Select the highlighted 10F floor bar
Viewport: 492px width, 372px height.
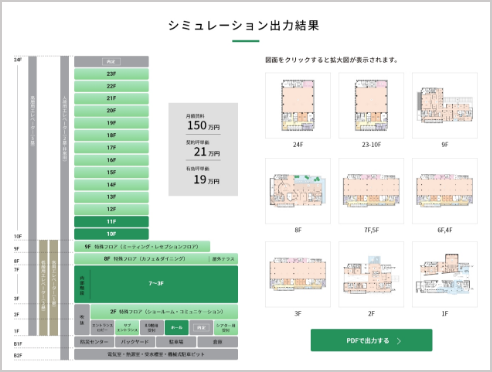pyautogui.click(x=111, y=234)
